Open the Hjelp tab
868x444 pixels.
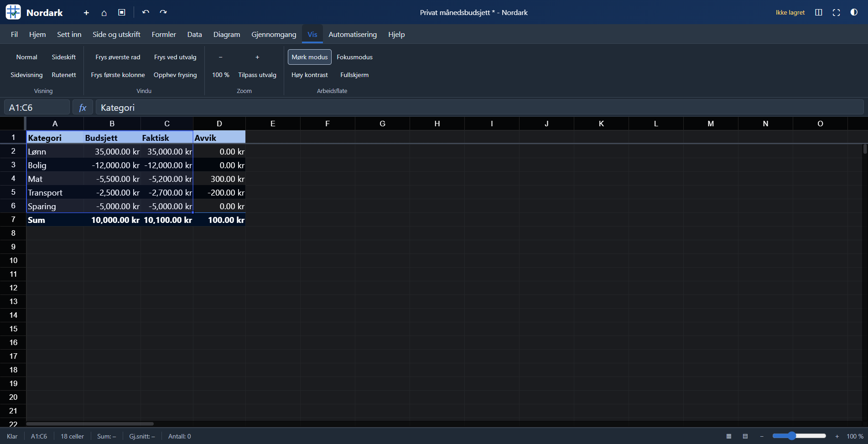396,34
